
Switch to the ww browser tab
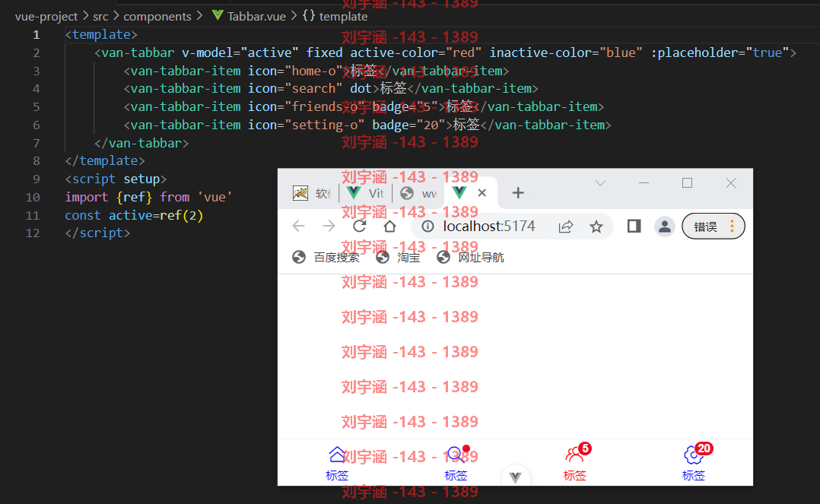[418, 193]
